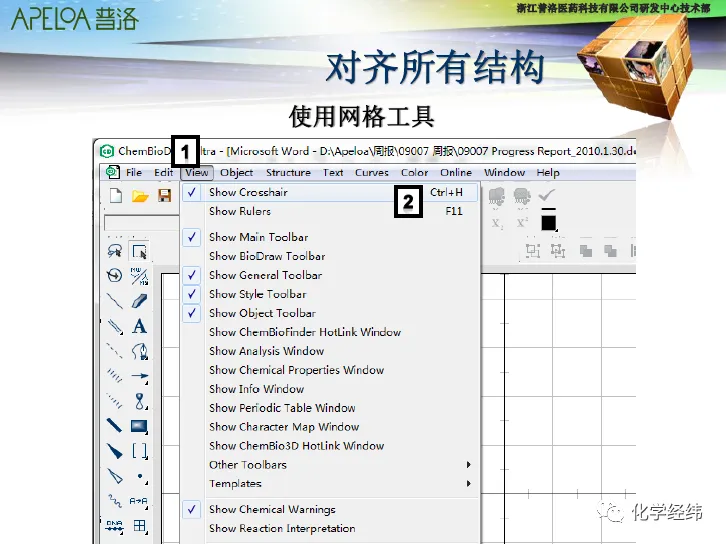Choose Show Character Map Window

(329, 427)
